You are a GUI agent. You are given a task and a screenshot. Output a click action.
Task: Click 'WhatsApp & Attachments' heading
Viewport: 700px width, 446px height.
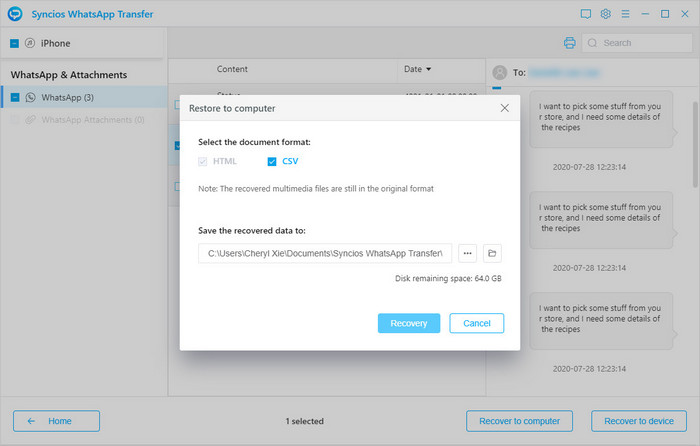coord(69,75)
